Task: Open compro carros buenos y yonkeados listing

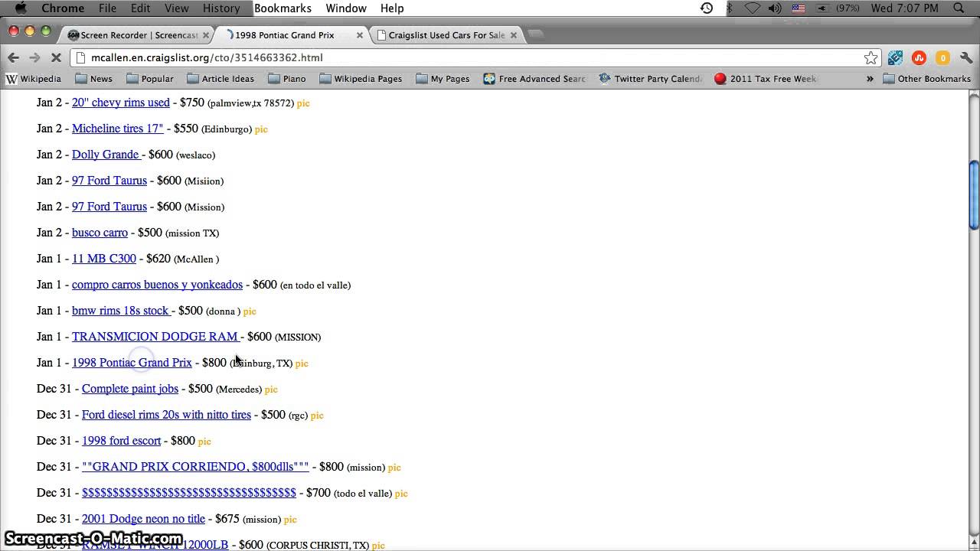Action: 157,285
